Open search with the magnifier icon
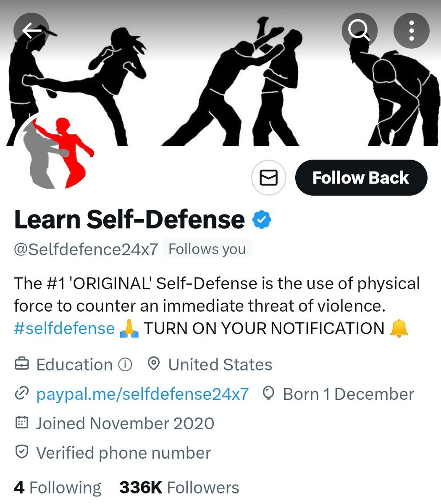The height and width of the screenshot is (504, 441). [x=359, y=30]
